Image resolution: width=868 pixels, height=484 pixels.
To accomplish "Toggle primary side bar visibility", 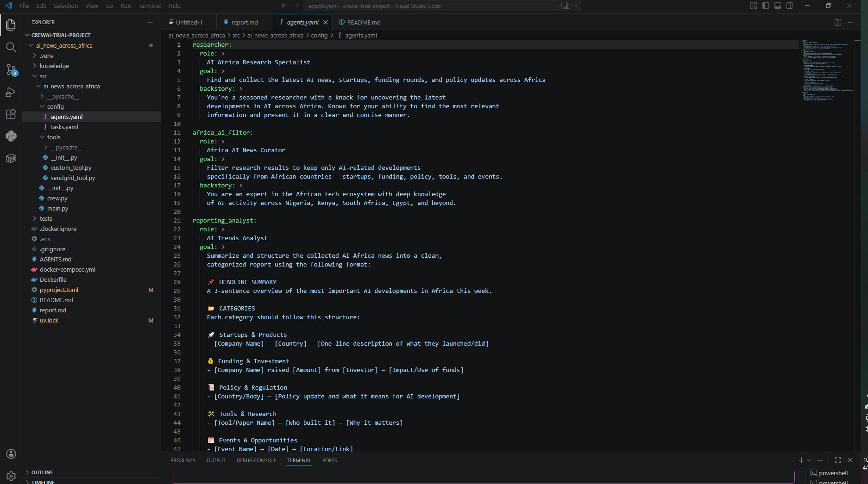I will (766, 6).
